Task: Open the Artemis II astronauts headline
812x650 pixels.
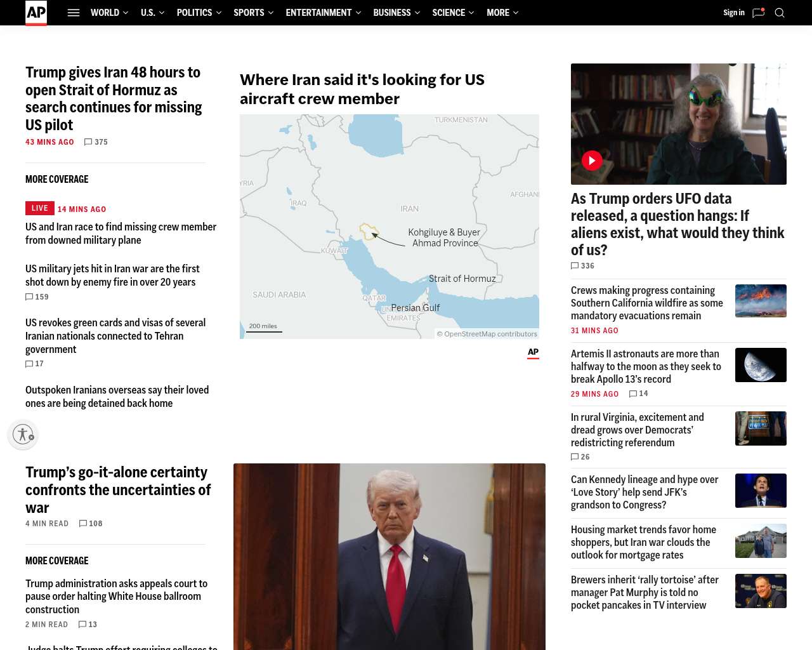Action: click(646, 366)
